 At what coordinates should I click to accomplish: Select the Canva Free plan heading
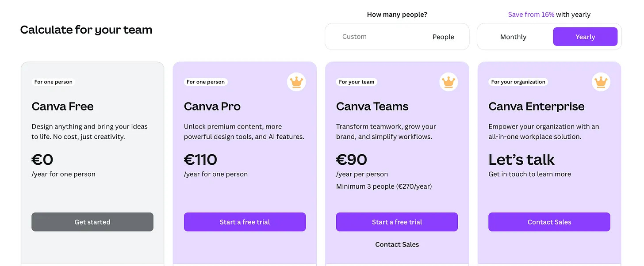(x=62, y=106)
